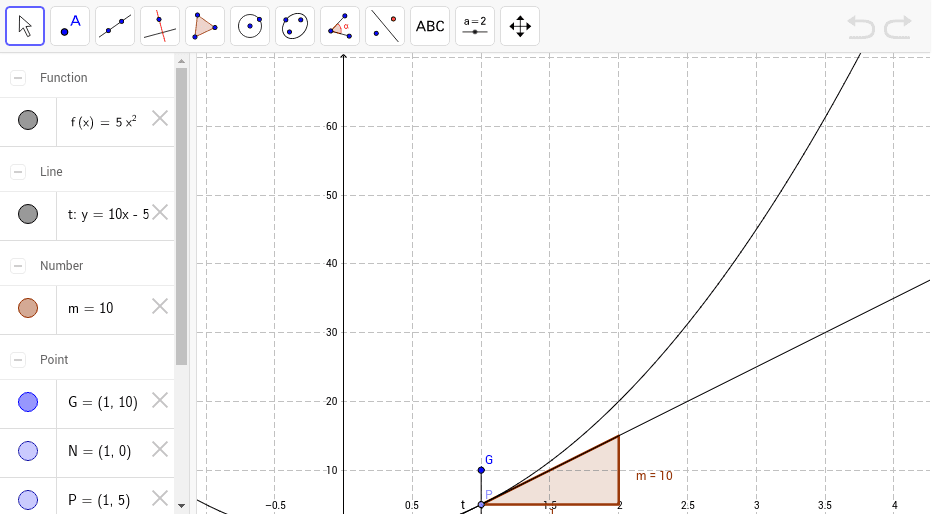932x516 pixels.
Task: Choose Circle with Center through Point tool
Action: pos(250,26)
